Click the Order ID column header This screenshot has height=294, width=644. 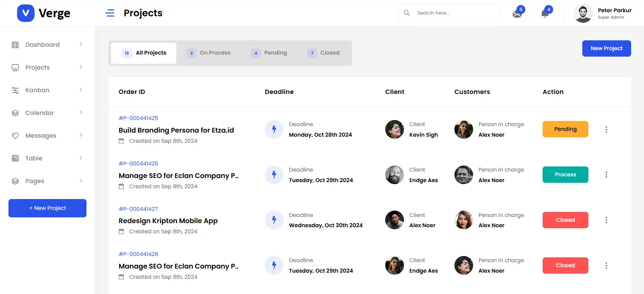[132, 92]
